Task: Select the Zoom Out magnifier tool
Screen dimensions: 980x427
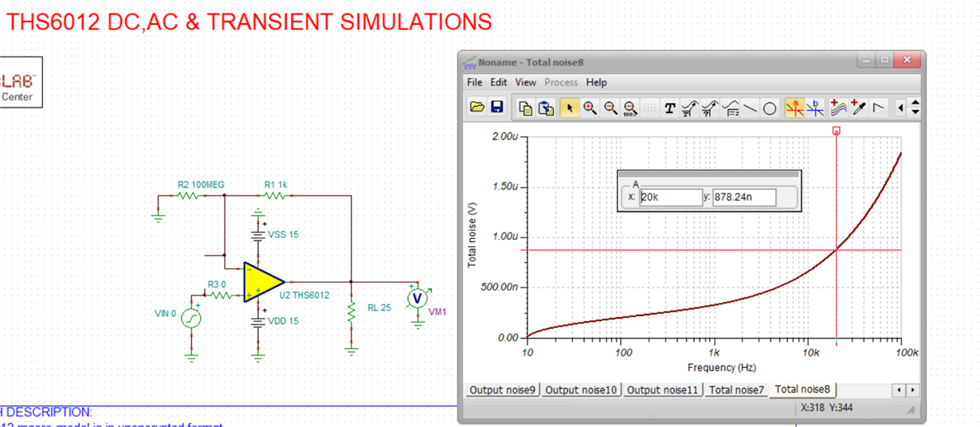Action: 610,108
